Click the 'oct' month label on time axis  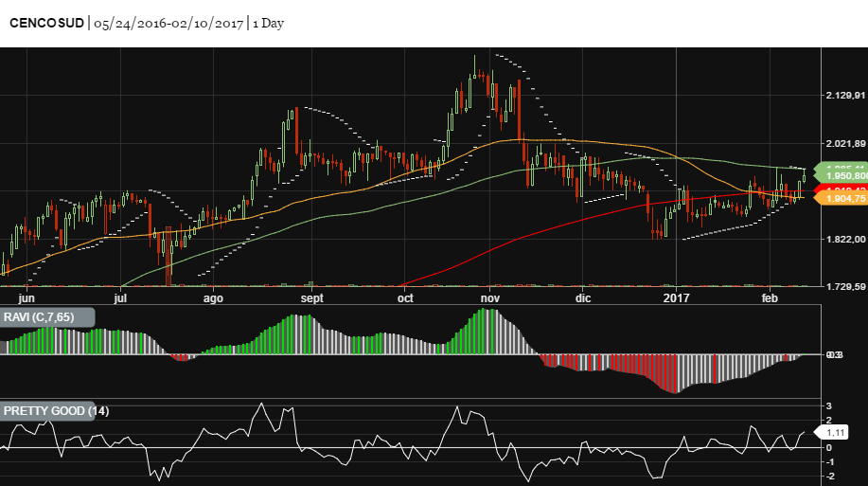pos(405,298)
